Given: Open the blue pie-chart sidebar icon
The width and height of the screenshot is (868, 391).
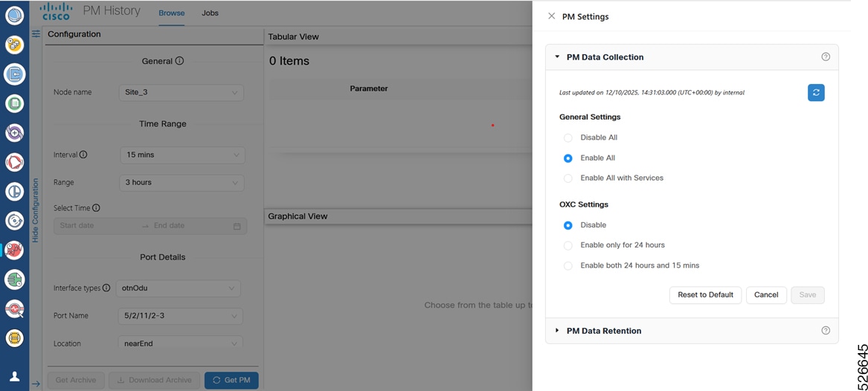Looking at the screenshot, I should click(14, 191).
